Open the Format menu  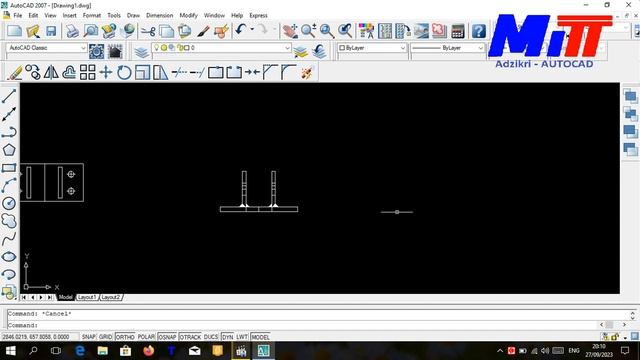91,15
